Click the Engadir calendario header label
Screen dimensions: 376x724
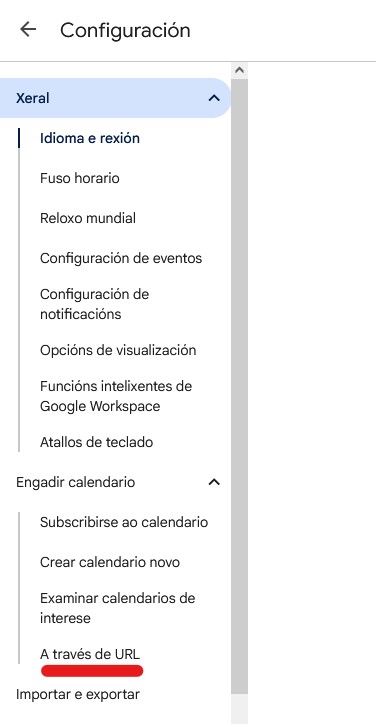(x=75, y=482)
